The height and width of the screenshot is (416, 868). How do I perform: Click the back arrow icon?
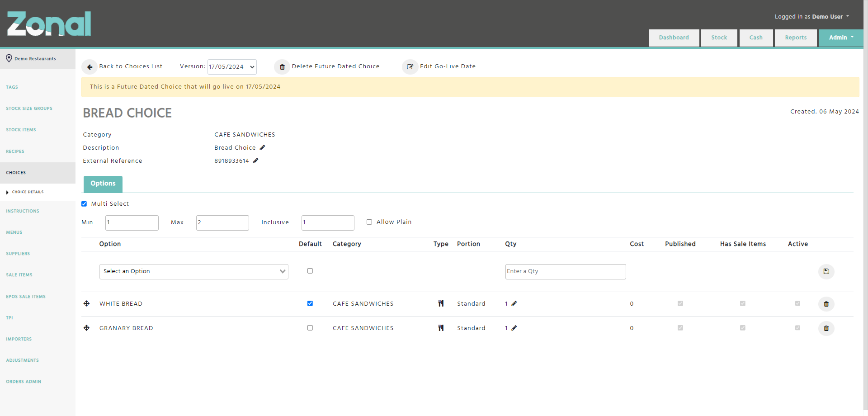tap(90, 67)
